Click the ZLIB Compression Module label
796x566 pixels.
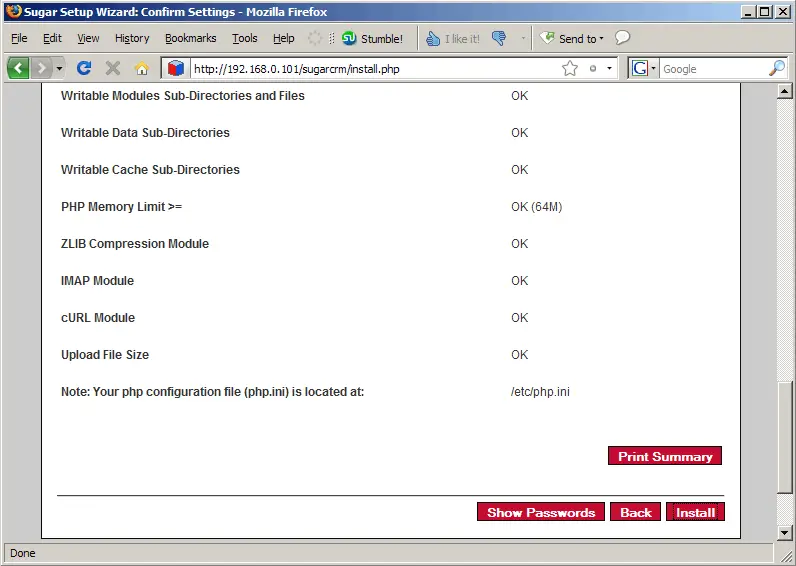pos(135,244)
